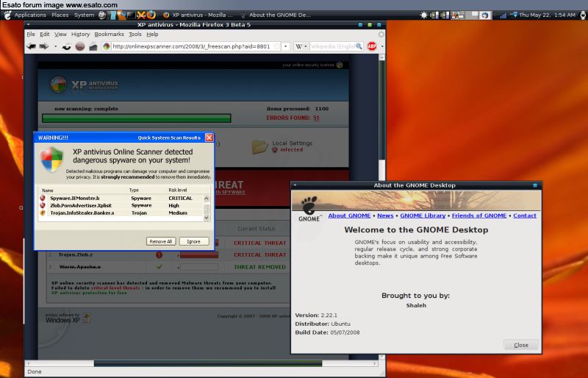Open the GNOME Applications menu

(30, 15)
